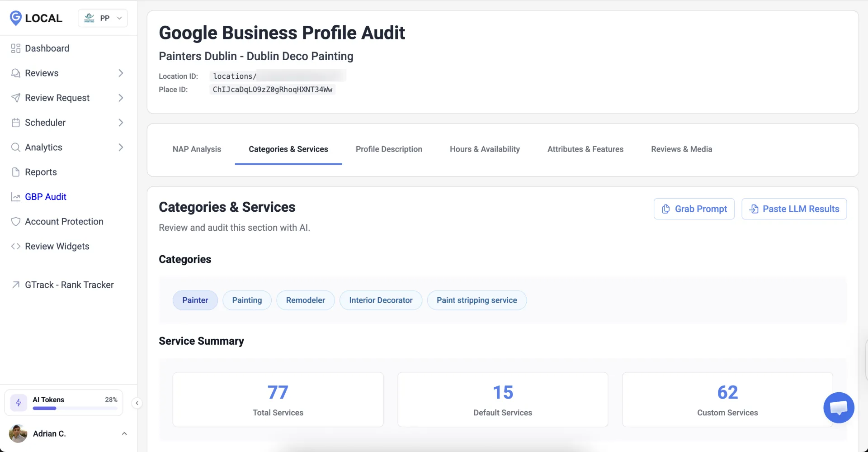Go to Account Protection page
Screen dimensions: 868x452
coord(64,222)
